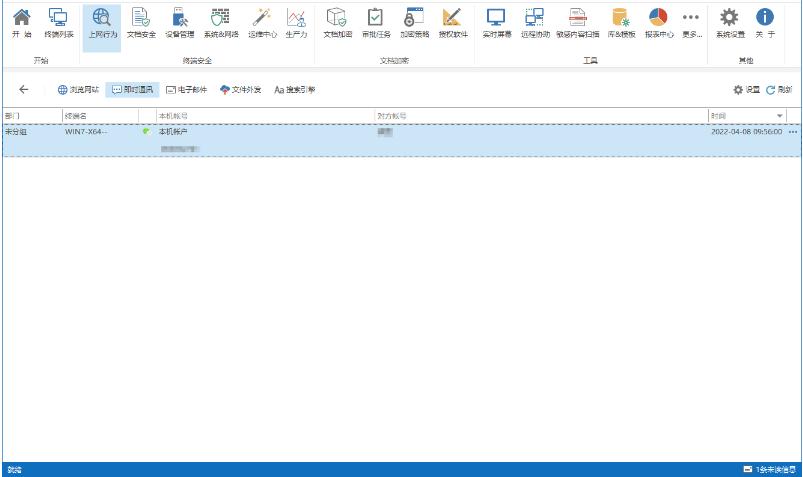
Task: Open the 时间 column filter dropdown
Action: pyautogui.click(x=780, y=116)
